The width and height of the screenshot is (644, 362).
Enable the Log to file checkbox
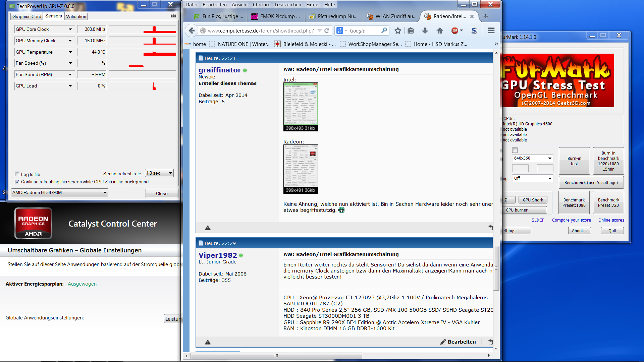(17, 174)
